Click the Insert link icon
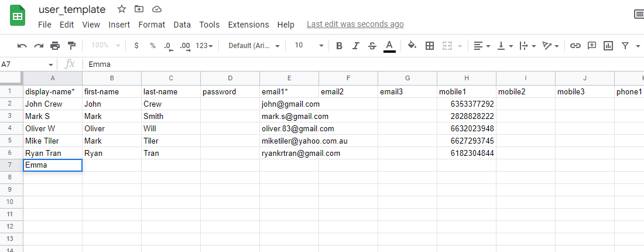 tap(576, 46)
